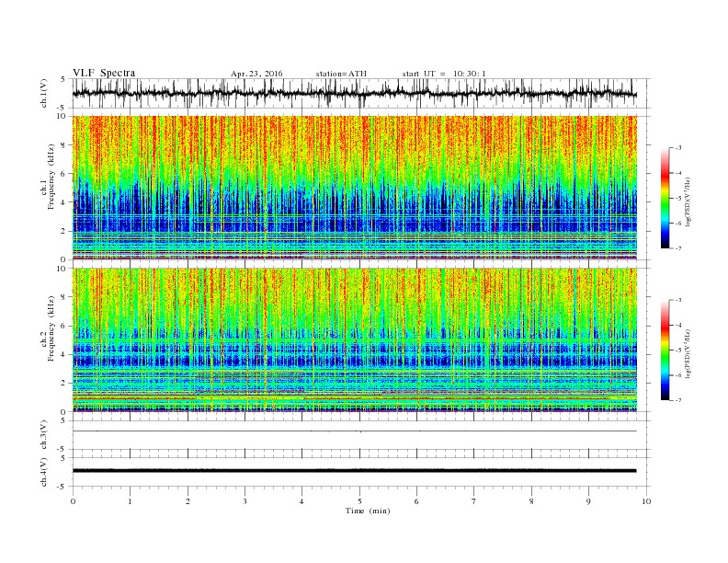Click the ch.1 PSD color scale bar
Screen dimensions: 728x563
pos(665,198)
